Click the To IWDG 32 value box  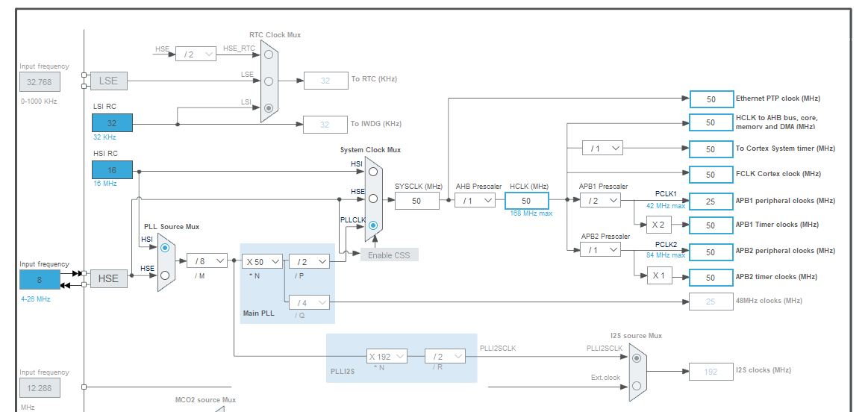(325, 125)
